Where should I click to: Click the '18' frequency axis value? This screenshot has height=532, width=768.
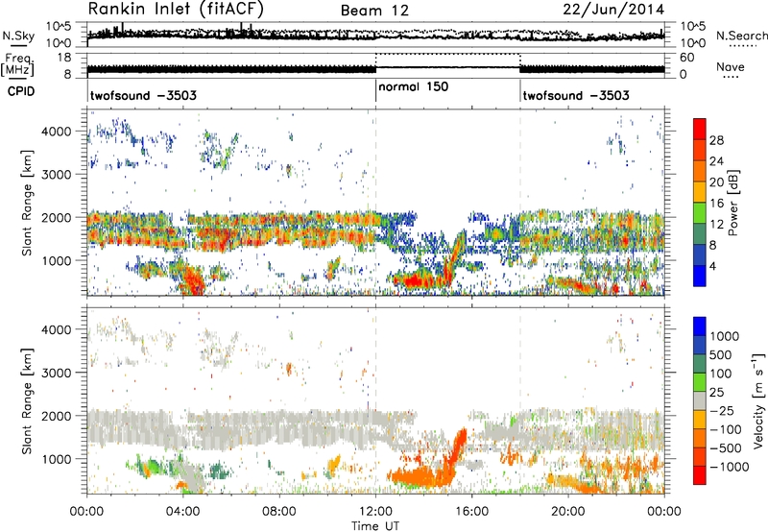click(x=64, y=58)
